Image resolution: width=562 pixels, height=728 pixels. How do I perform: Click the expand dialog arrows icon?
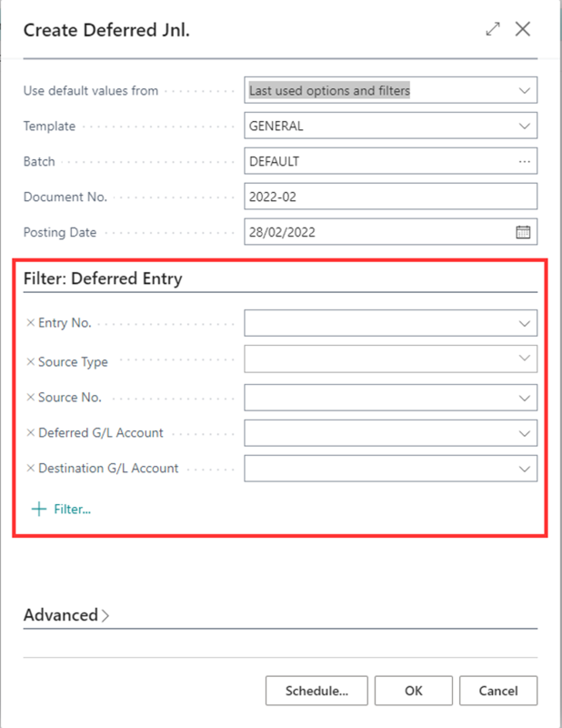tap(493, 29)
